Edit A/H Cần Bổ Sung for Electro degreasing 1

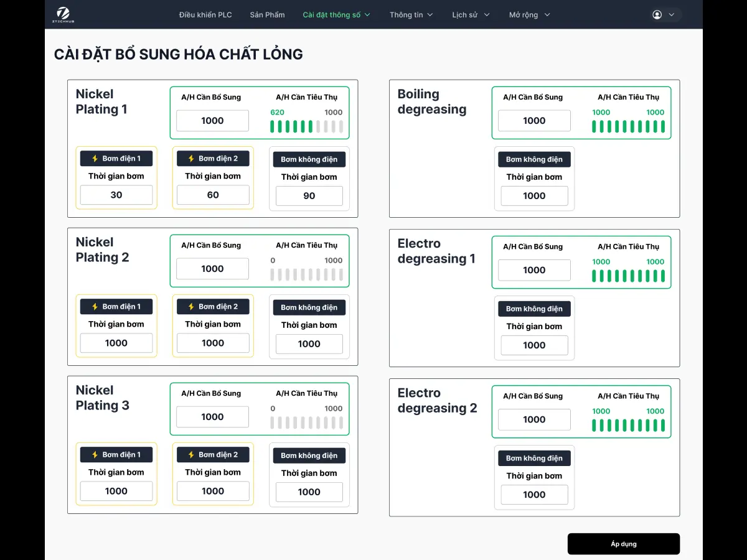tap(534, 270)
